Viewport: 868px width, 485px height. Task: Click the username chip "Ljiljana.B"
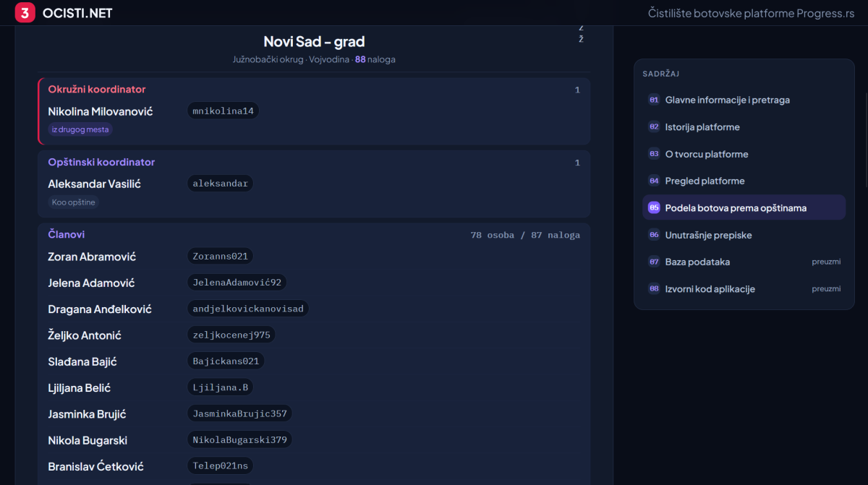pos(221,387)
